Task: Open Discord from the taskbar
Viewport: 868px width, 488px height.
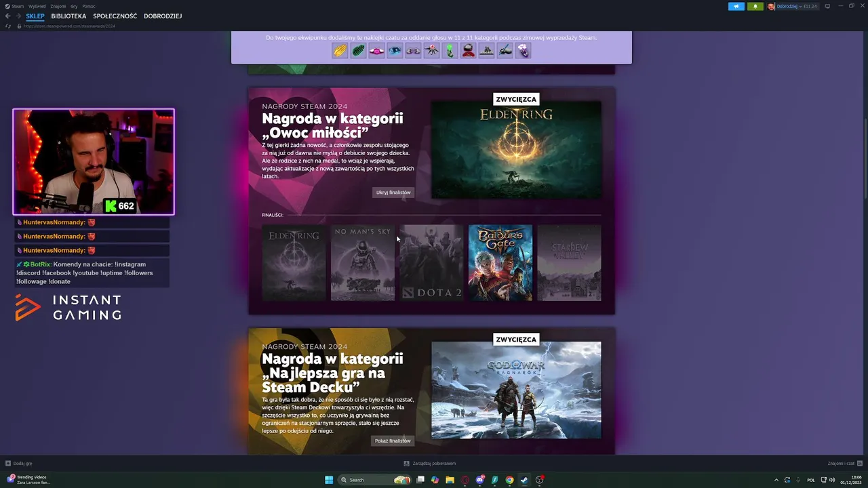Action: point(480,480)
